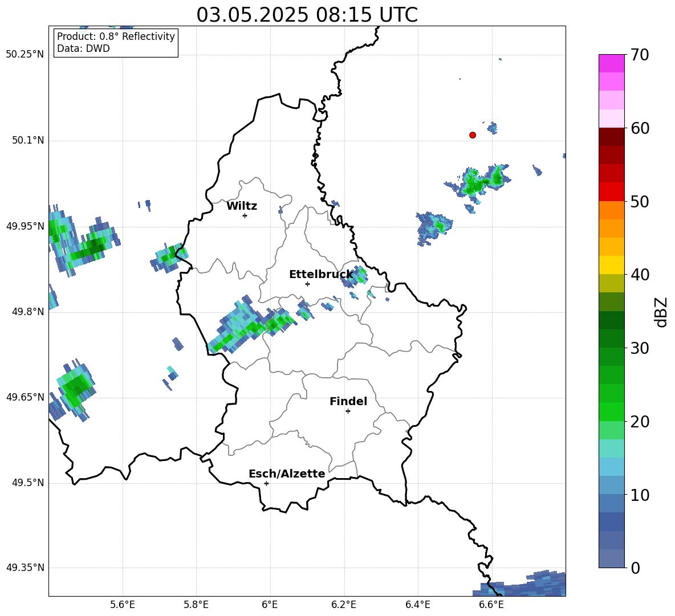Click the Data: DWD text
The image size is (675, 616).
pos(83,48)
